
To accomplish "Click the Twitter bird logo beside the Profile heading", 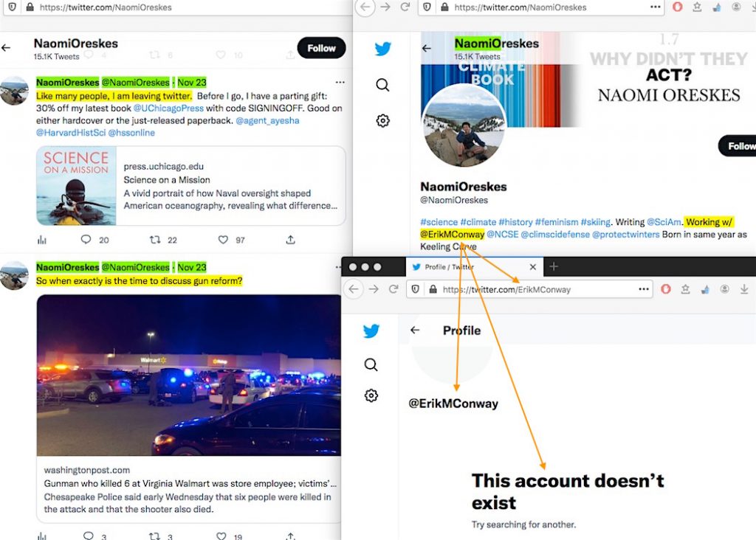I will [x=371, y=330].
